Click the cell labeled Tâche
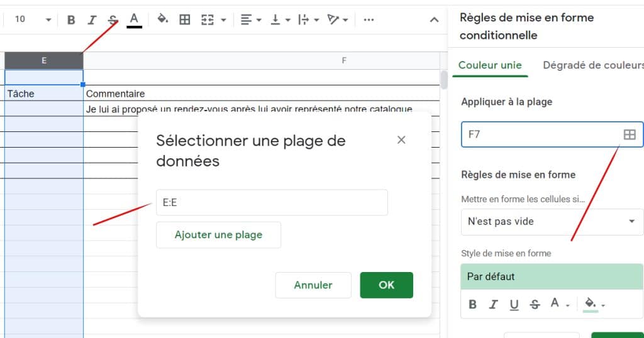The width and height of the screenshot is (644, 338). 44,94
